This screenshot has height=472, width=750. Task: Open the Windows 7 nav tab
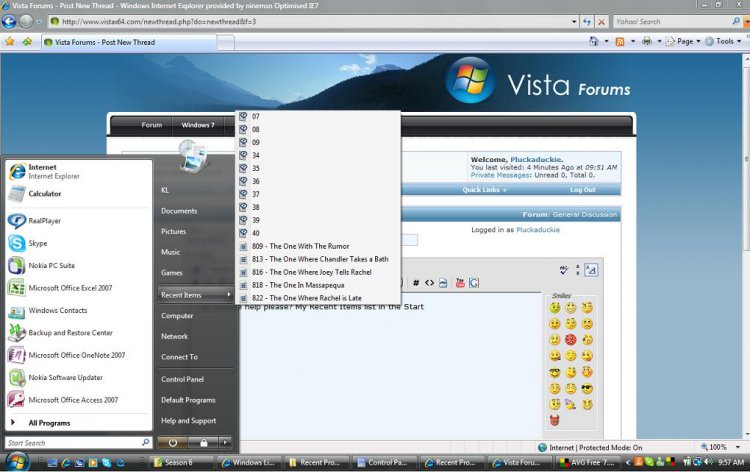pyautogui.click(x=198, y=125)
